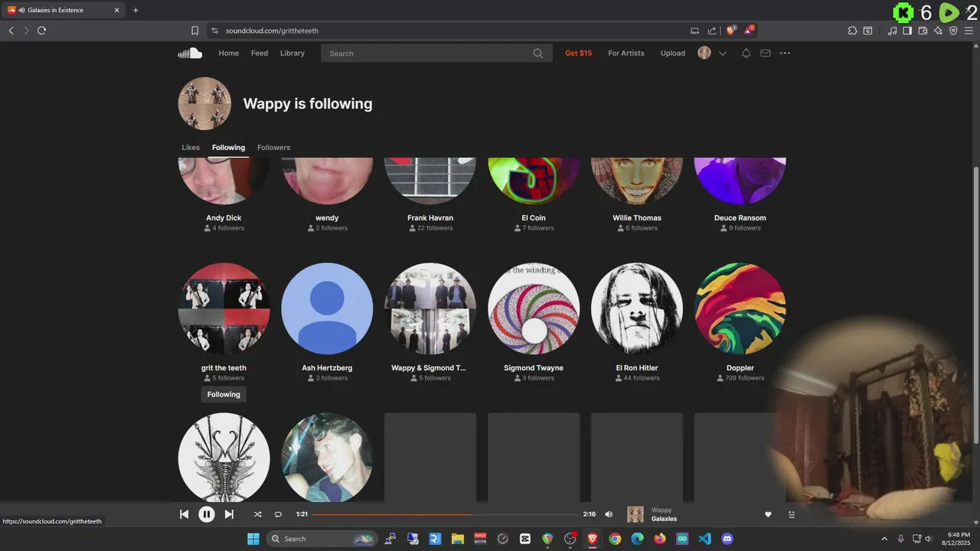The width and height of the screenshot is (980, 551).
Task: Unfollow grit the teeth via Following button
Action: pyautogui.click(x=224, y=394)
